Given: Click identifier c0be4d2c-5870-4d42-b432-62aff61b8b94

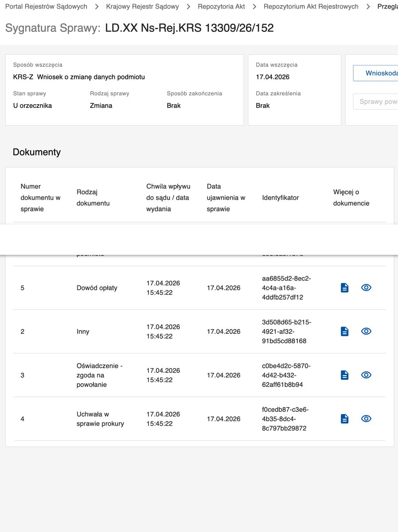Looking at the screenshot, I should pyautogui.click(x=287, y=375).
